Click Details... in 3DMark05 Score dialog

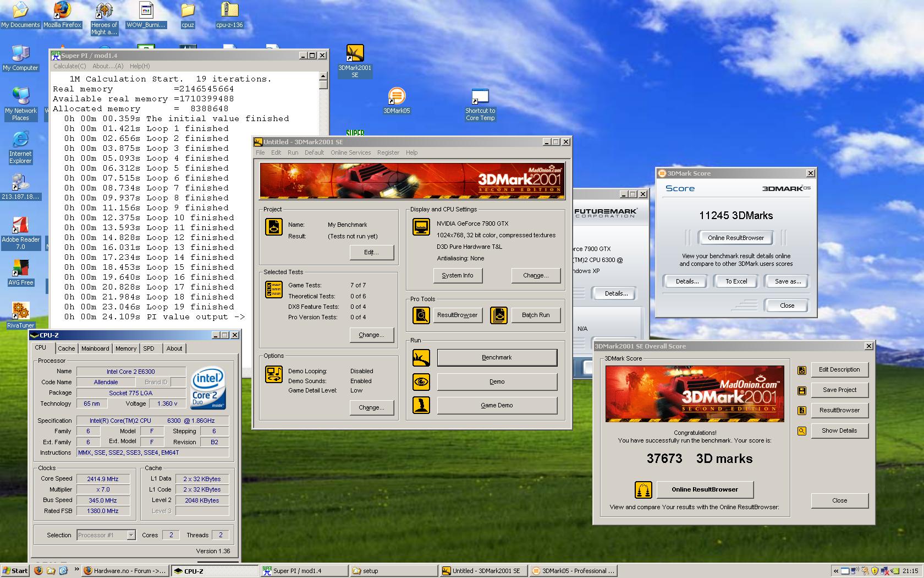pyautogui.click(x=687, y=281)
